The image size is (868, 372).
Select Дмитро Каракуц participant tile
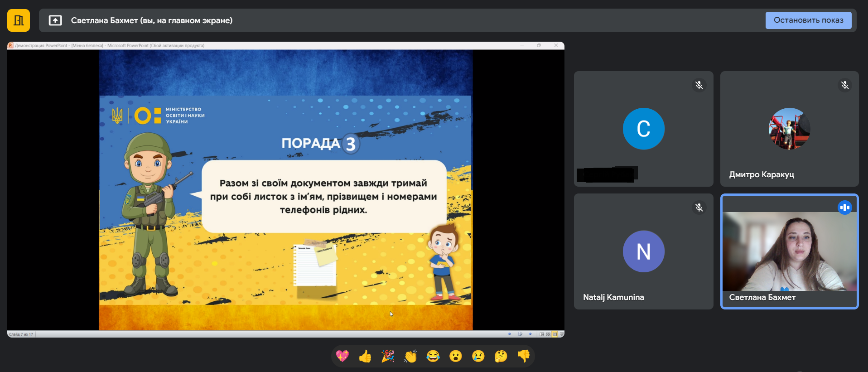pos(789,129)
